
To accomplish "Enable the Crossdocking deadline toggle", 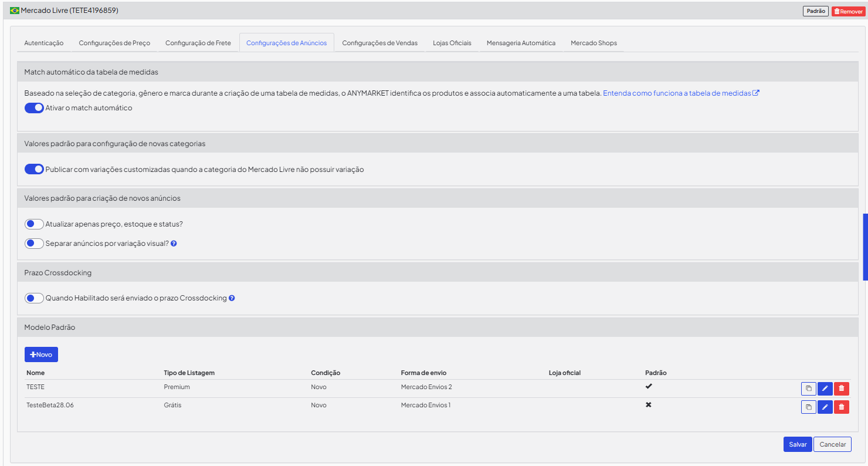I will pos(34,298).
